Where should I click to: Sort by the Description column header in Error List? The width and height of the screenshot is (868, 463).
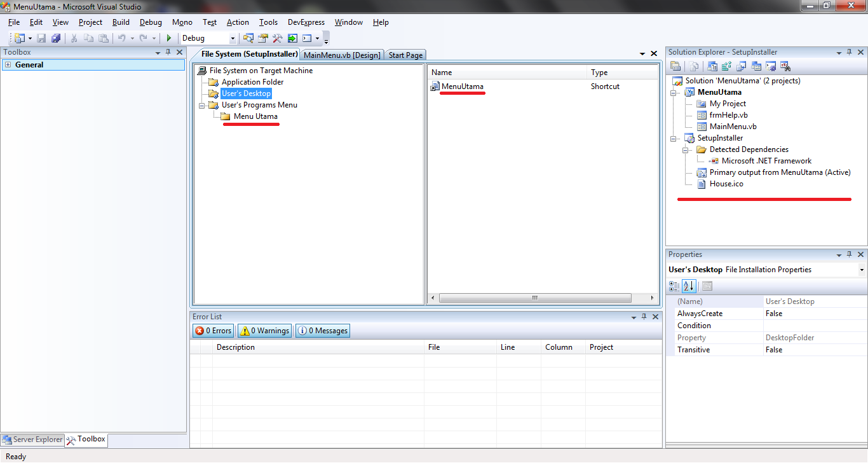[318, 347]
